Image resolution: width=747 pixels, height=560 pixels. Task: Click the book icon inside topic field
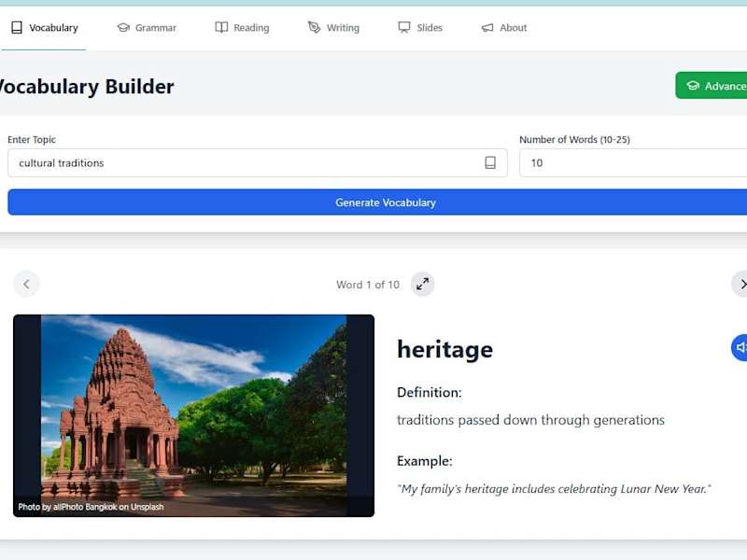click(x=490, y=162)
